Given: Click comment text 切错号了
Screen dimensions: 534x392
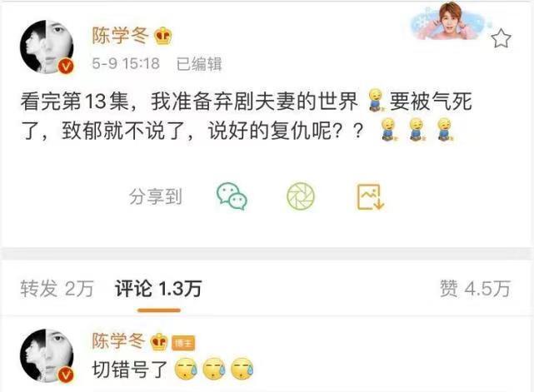Looking at the screenshot, I should 130,370.
